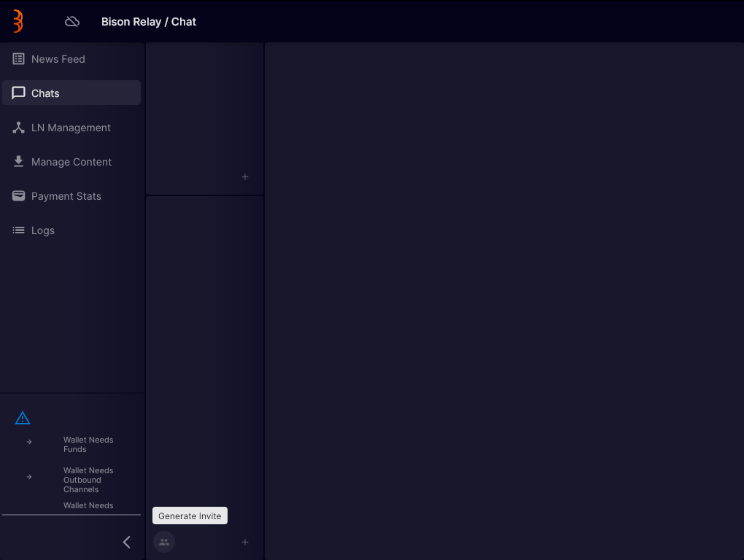Click the plus icon beside the group icon
The width and height of the screenshot is (744, 560).
coord(245,542)
